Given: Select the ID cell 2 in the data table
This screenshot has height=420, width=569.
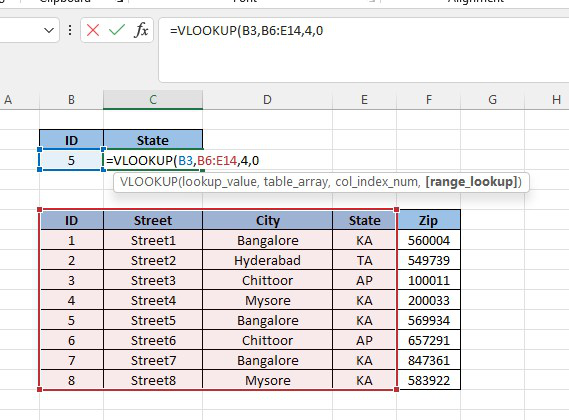Looking at the screenshot, I should coord(71,260).
